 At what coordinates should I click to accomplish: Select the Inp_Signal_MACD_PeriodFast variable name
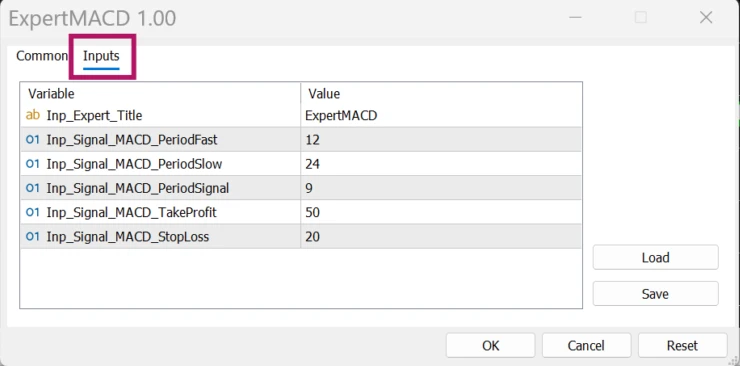[132, 140]
